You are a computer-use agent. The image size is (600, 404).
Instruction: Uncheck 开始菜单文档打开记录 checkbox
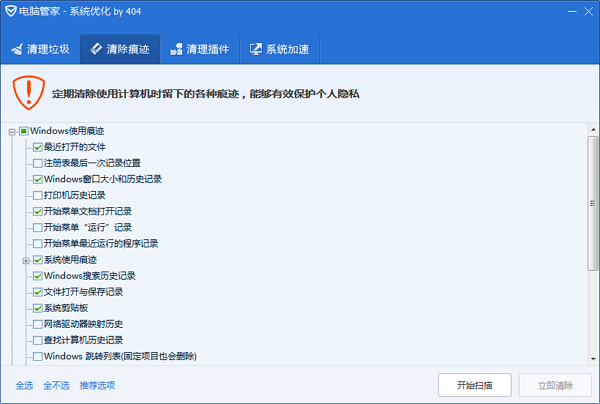point(38,212)
